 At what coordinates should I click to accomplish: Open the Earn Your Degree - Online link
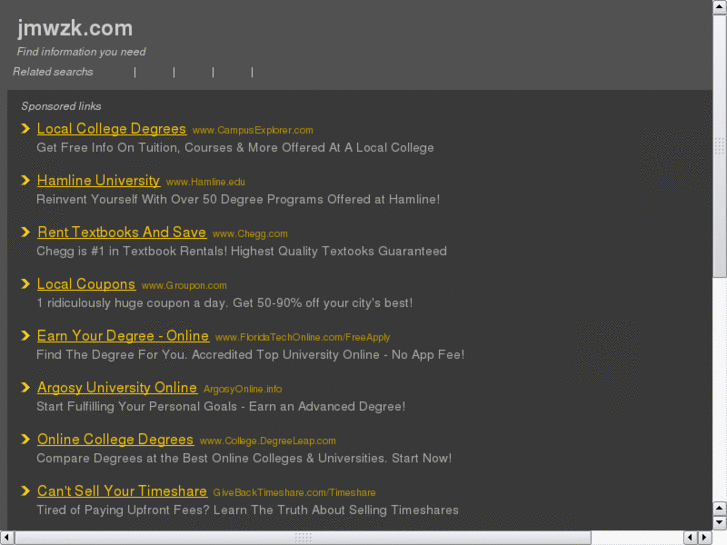tap(123, 336)
